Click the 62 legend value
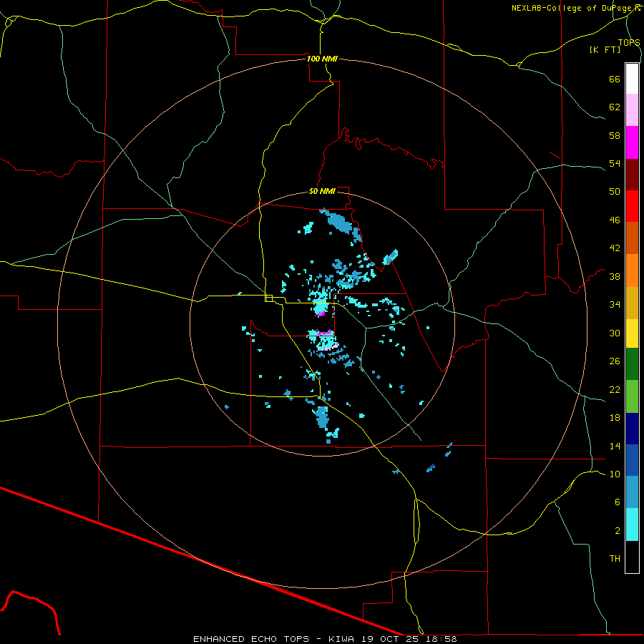The image size is (644, 644). (x=615, y=107)
